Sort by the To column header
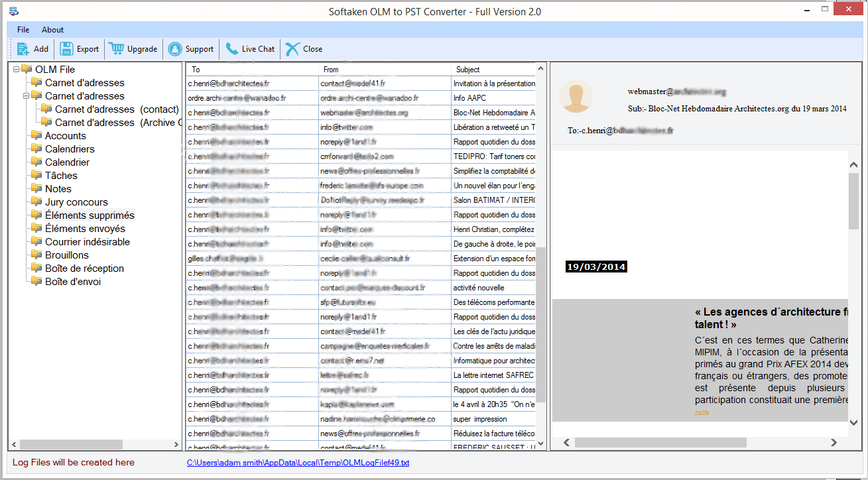 (252, 70)
